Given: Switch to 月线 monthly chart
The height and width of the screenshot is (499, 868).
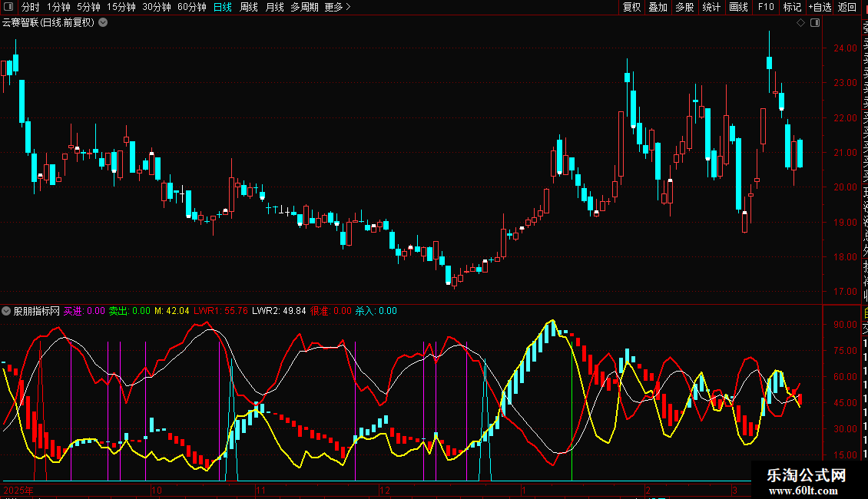Looking at the screenshot, I should click(x=274, y=7).
